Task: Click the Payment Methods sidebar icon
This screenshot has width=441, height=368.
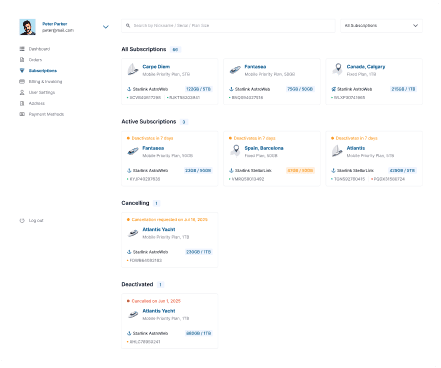Action: (x=22, y=114)
